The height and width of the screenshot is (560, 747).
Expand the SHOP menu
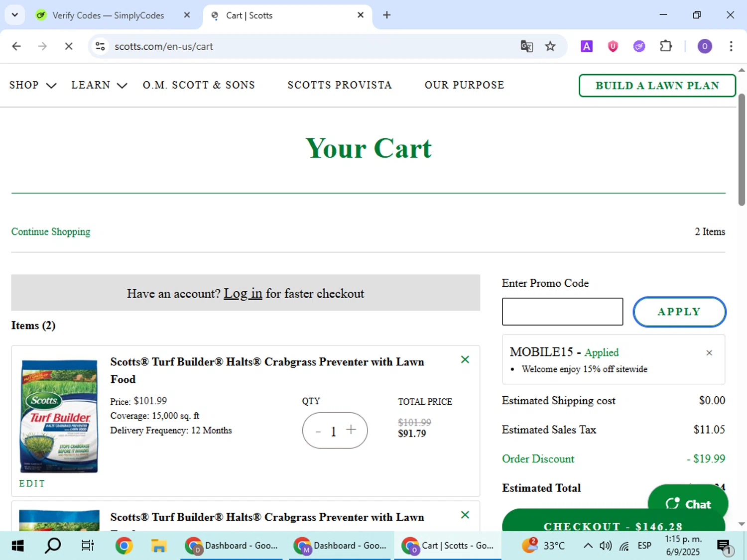(33, 85)
